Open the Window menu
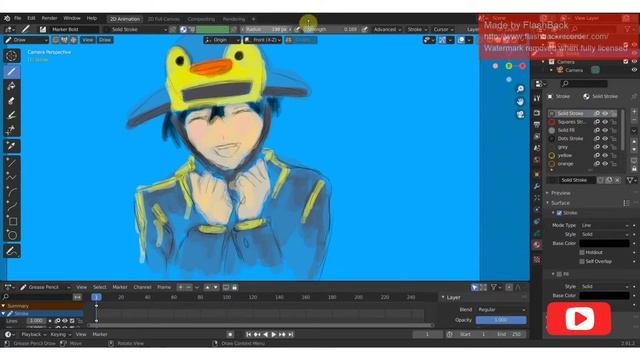Image resolution: width=640 pixels, height=360 pixels. click(72, 18)
